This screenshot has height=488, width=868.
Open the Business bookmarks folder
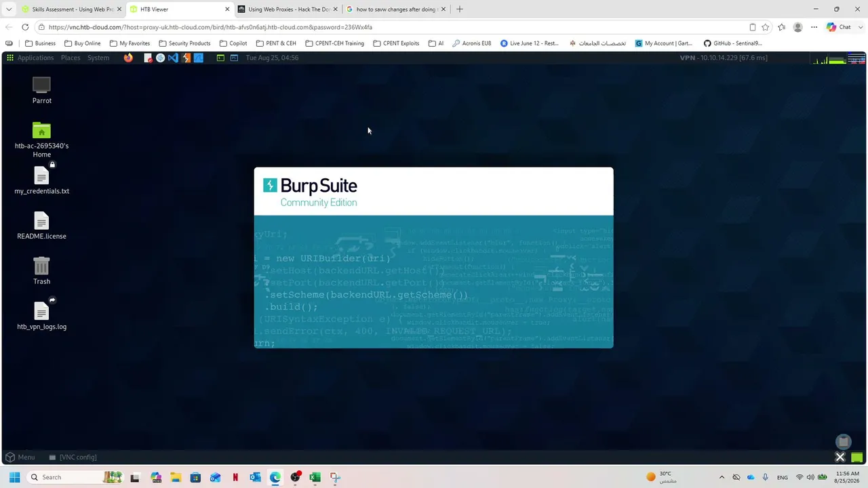point(40,43)
